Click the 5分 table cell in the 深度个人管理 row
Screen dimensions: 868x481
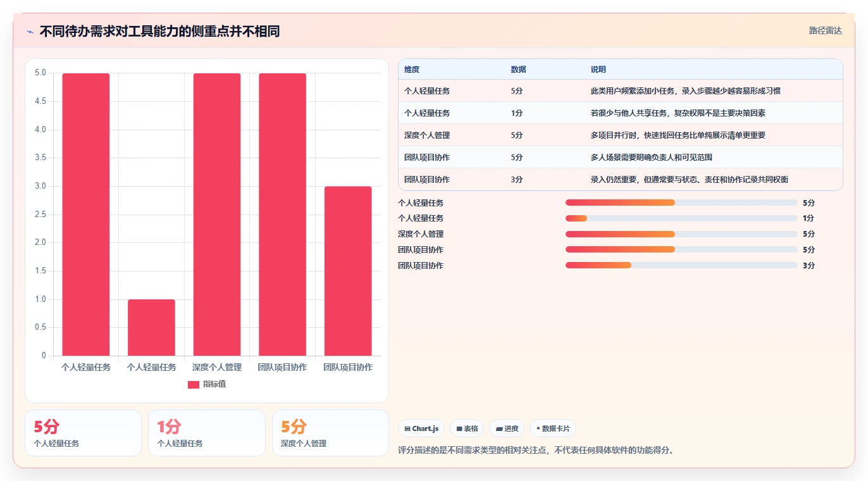tap(517, 135)
